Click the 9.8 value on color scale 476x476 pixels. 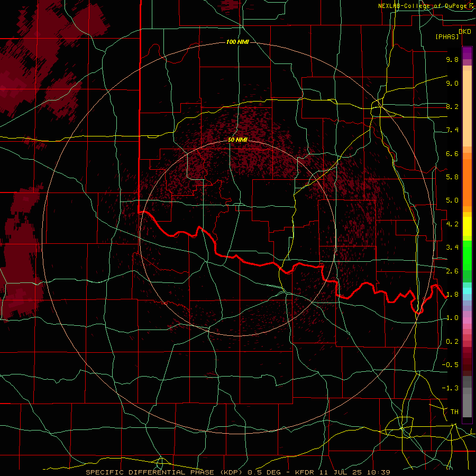(x=452, y=59)
